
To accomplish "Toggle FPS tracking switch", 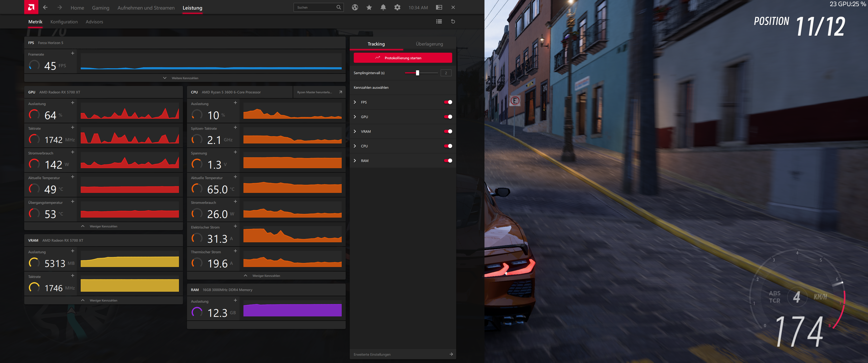I will pyautogui.click(x=448, y=102).
